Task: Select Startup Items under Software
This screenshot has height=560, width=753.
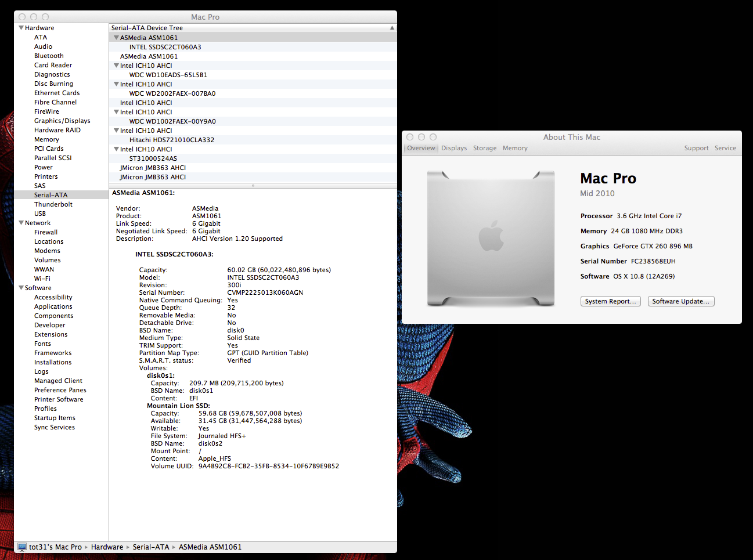Action: click(x=55, y=418)
